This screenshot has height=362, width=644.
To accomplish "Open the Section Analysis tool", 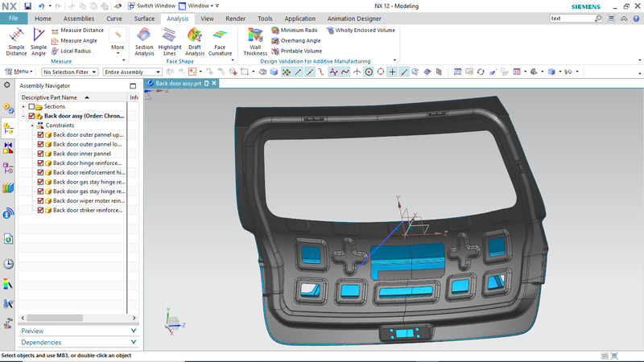I will pyautogui.click(x=144, y=40).
